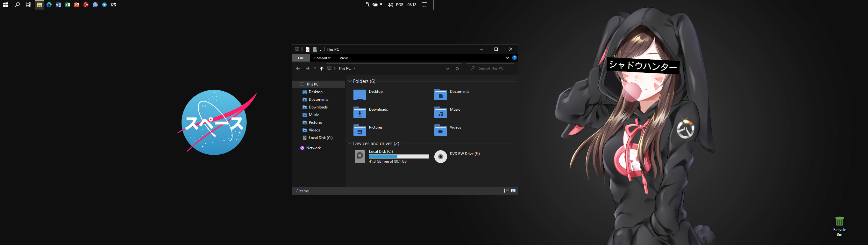
Task: Go up one folder level
Action: coord(322,69)
